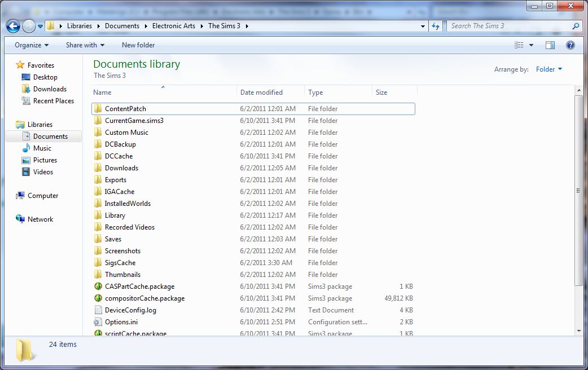The width and height of the screenshot is (588, 370).
Task: Select the Thumbnails folder icon
Action: click(x=98, y=275)
